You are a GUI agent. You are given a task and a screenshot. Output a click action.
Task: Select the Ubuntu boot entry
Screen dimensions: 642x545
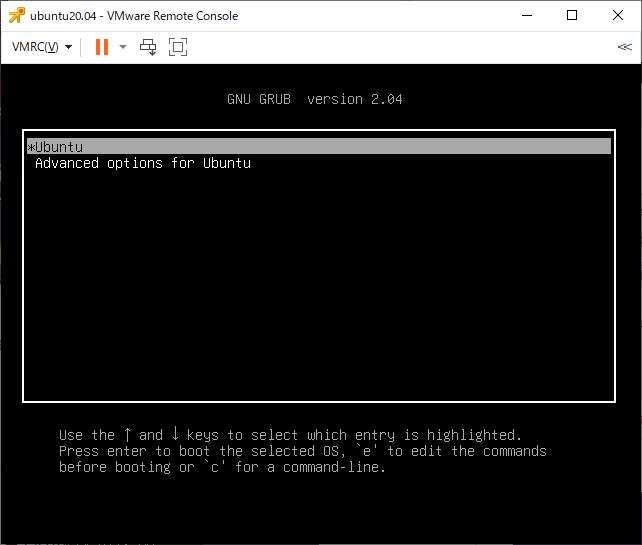click(319, 147)
